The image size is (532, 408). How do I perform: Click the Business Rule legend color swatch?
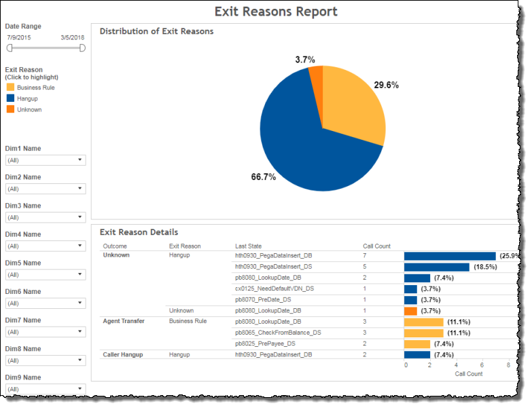(10, 88)
